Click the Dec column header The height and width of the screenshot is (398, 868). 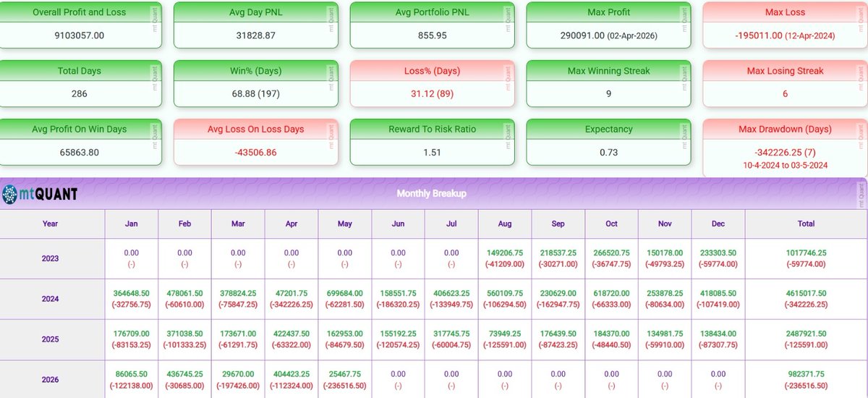click(718, 224)
